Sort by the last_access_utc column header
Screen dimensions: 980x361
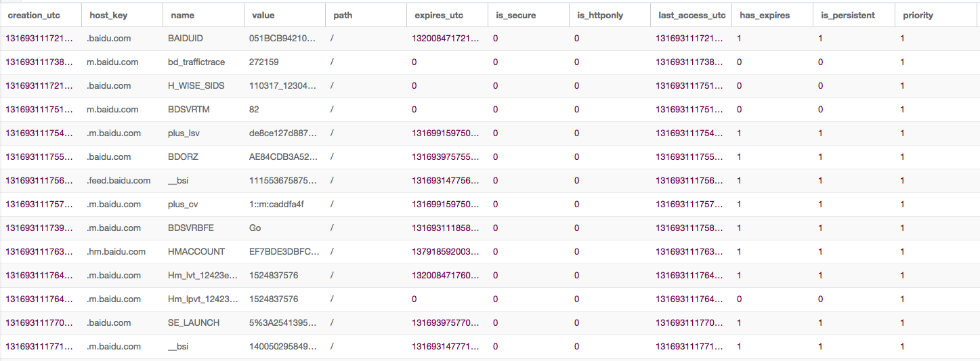pos(691,15)
